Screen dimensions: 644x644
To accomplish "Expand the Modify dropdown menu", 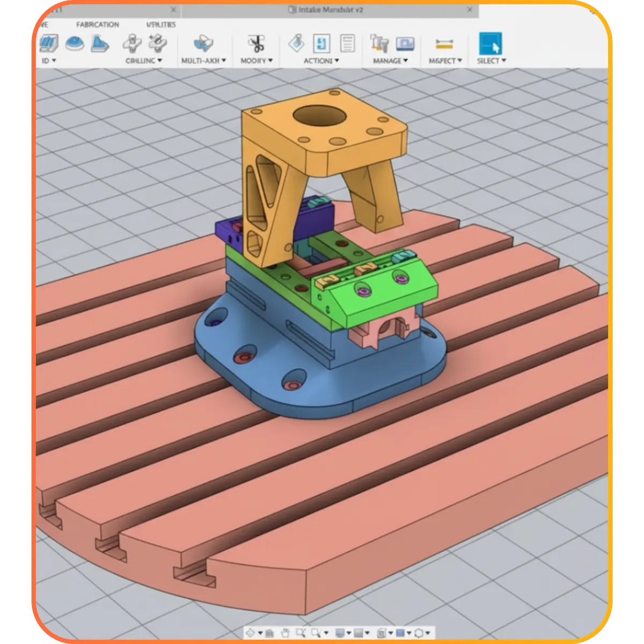I will [x=257, y=61].
